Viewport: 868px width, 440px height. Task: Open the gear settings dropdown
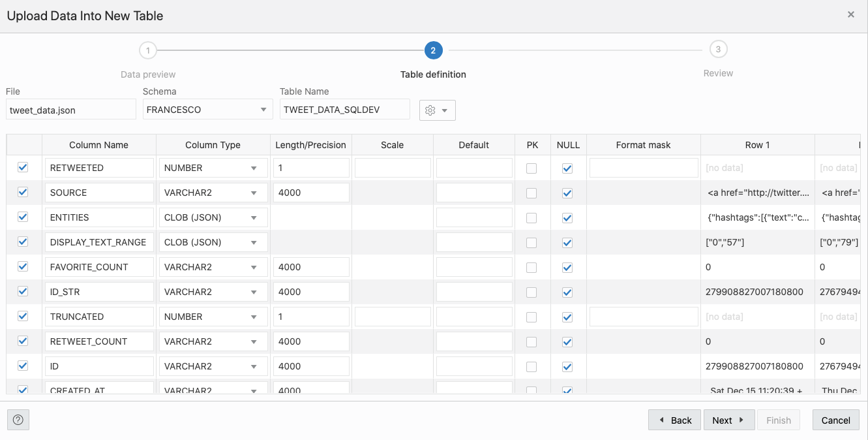tap(437, 110)
